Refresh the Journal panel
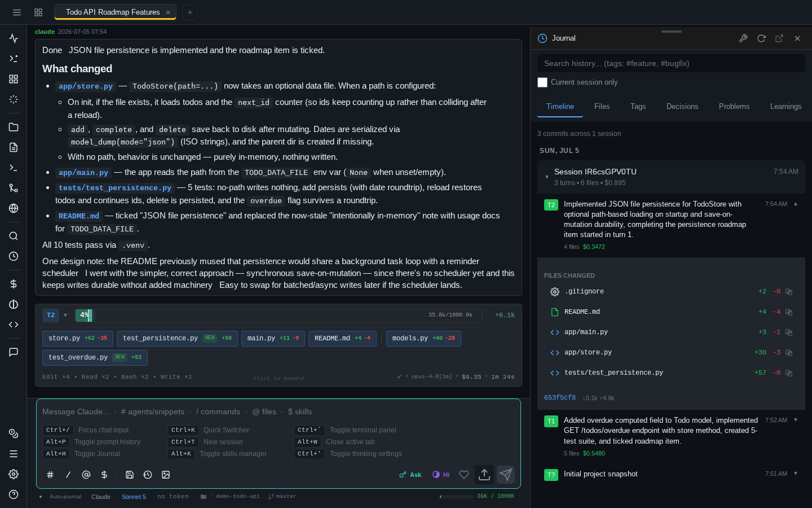 (x=761, y=38)
